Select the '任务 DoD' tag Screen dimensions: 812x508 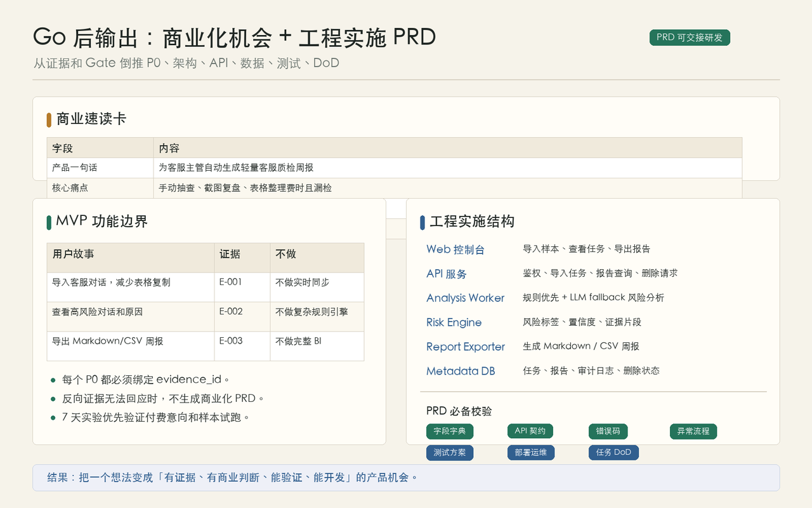(613, 453)
